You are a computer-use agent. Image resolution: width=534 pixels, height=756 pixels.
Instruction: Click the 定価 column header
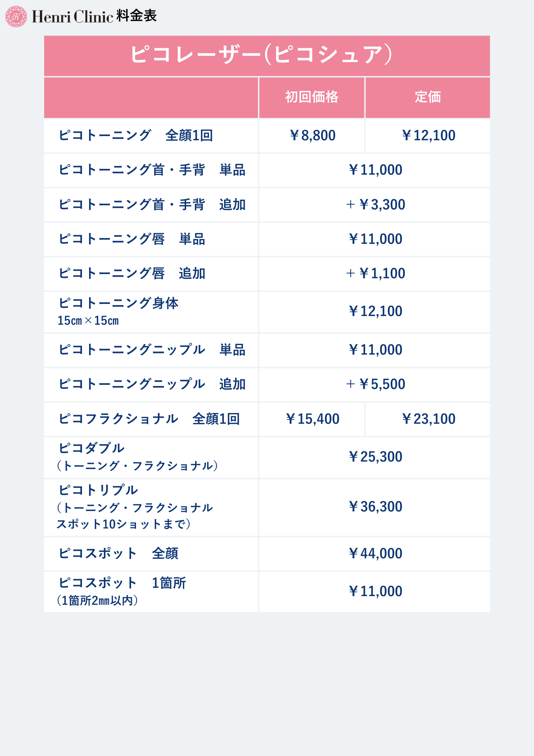(x=428, y=98)
